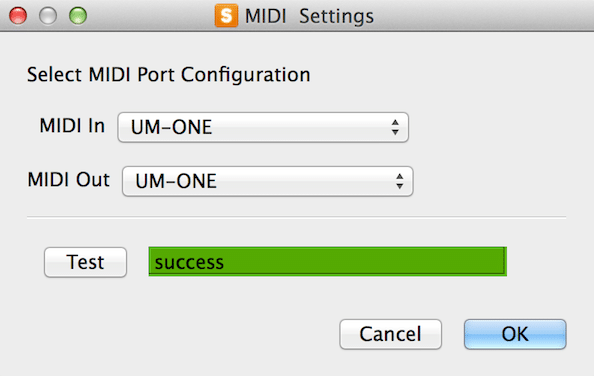Screen dimensions: 594x376
Task: Open the MIDI Out port dropdown
Action: 267,181
